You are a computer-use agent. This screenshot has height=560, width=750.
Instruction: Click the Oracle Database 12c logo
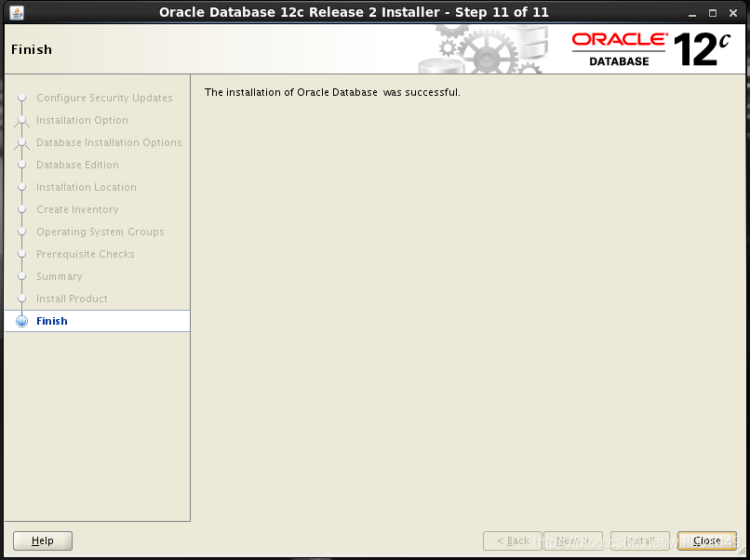(x=651, y=49)
